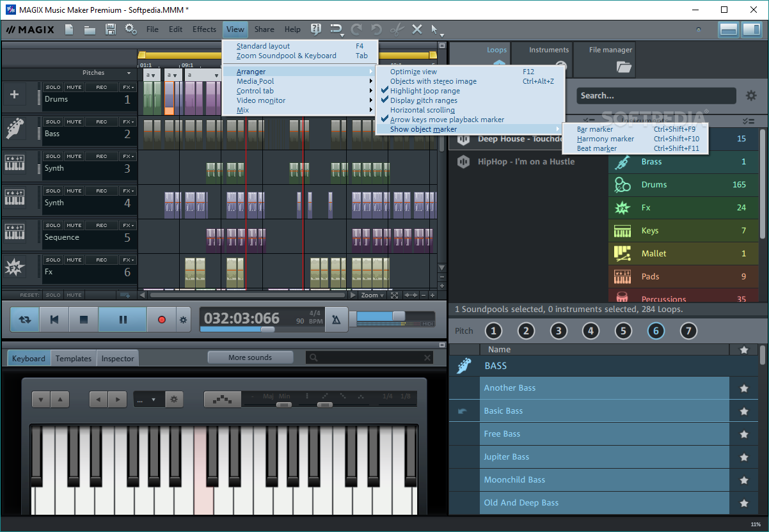Switch to the Templates tab
Screen dimensions: 769x532
[74, 359]
